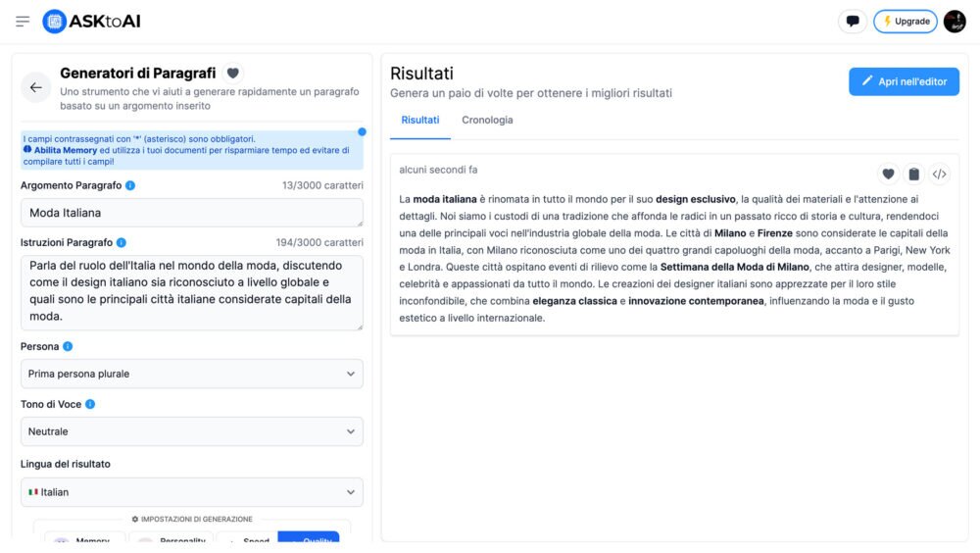Screen dimensions: 980x553
Task: Open the user profile avatar
Action: [955, 22]
